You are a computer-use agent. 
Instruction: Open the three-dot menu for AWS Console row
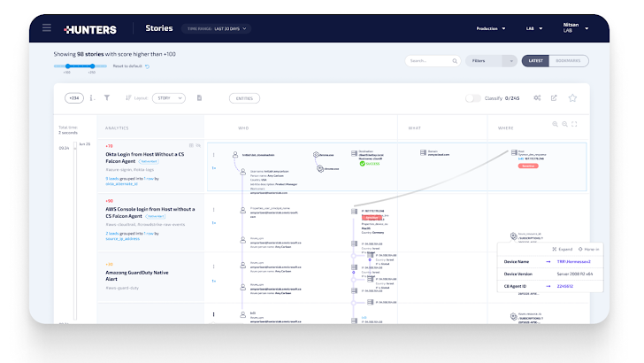click(213, 210)
